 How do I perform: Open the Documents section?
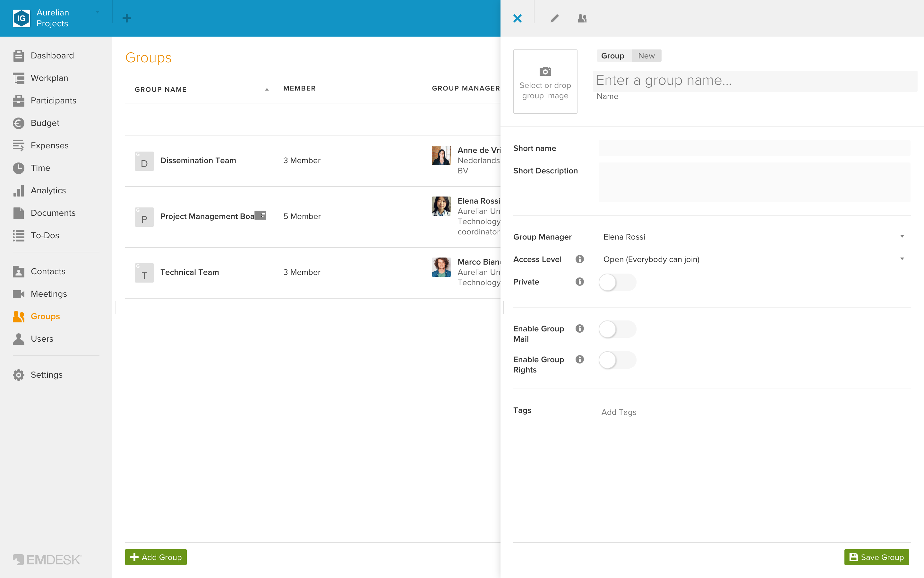click(44, 213)
